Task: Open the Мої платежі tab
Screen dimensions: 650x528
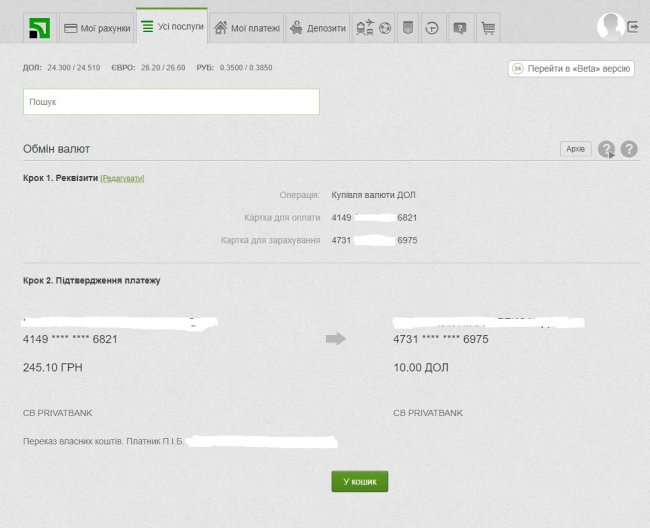Action: pyautogui.click(x=247, y=29)
